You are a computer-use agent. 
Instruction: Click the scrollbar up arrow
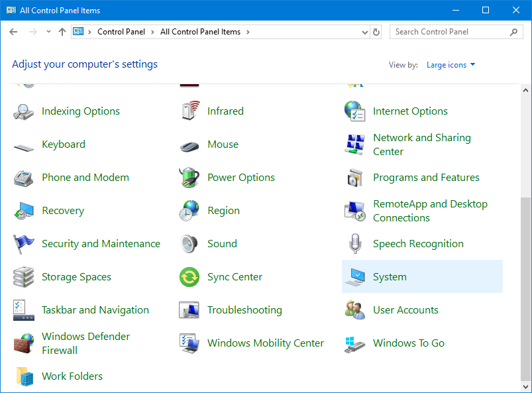pos(525,90)
